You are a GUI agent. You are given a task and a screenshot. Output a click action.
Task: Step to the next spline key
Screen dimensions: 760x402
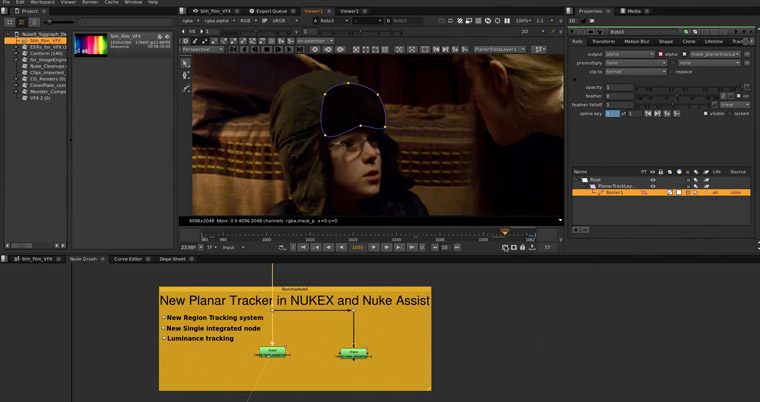[x=658, y=114]
